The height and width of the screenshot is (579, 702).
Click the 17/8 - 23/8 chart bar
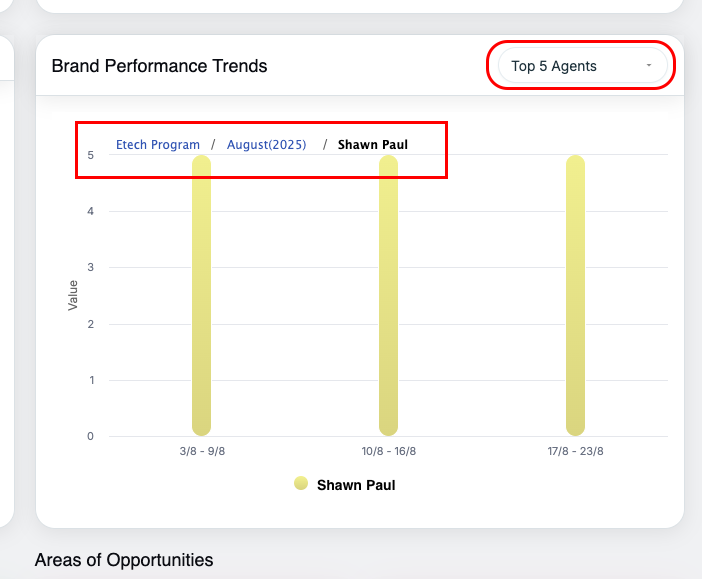coord(575,300)
